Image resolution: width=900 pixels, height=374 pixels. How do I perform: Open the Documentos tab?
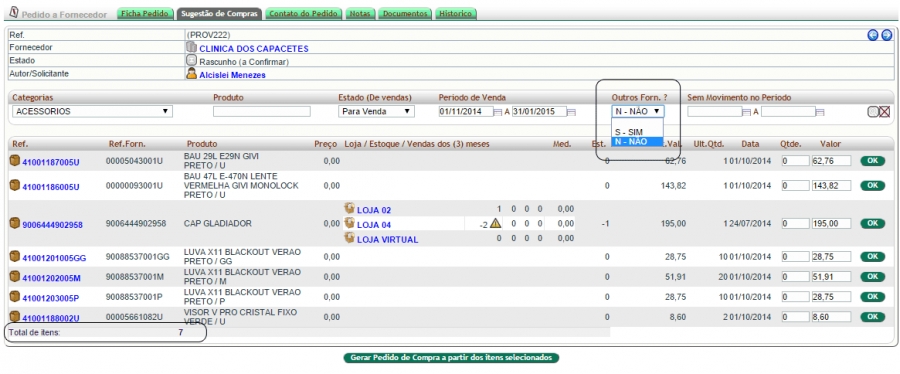tap(405, 14)
